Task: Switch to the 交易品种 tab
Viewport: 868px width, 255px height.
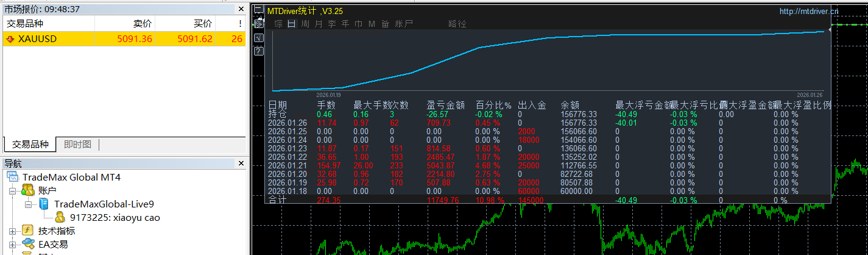Action: coord(30,145)
